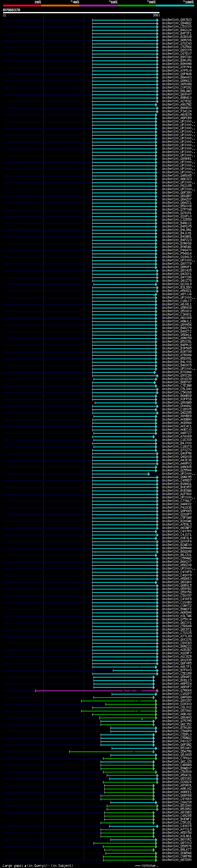Select the UniRef100_B9STQ0 label
Viewport: 197px width, 868px height.
pos(177,57)
